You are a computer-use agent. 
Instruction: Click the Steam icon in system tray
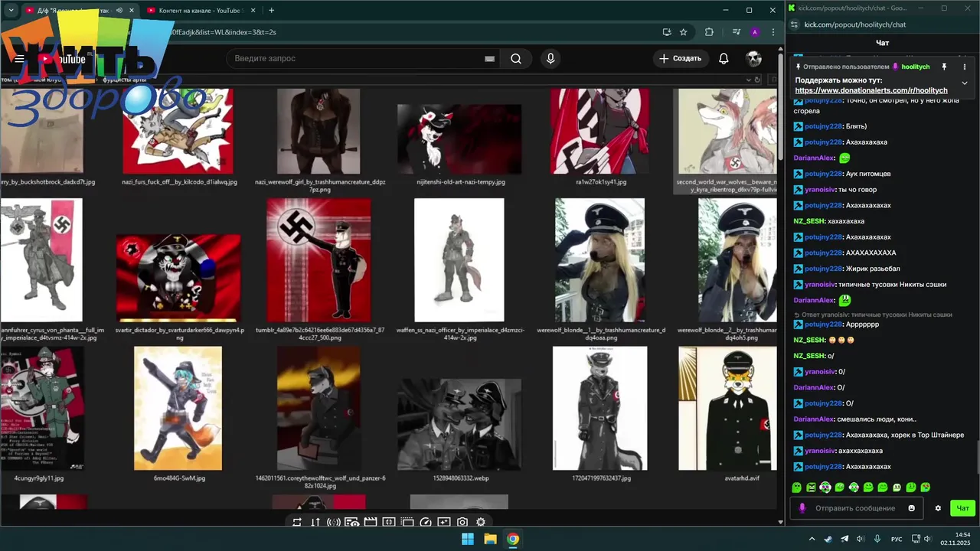pos(828,539)
